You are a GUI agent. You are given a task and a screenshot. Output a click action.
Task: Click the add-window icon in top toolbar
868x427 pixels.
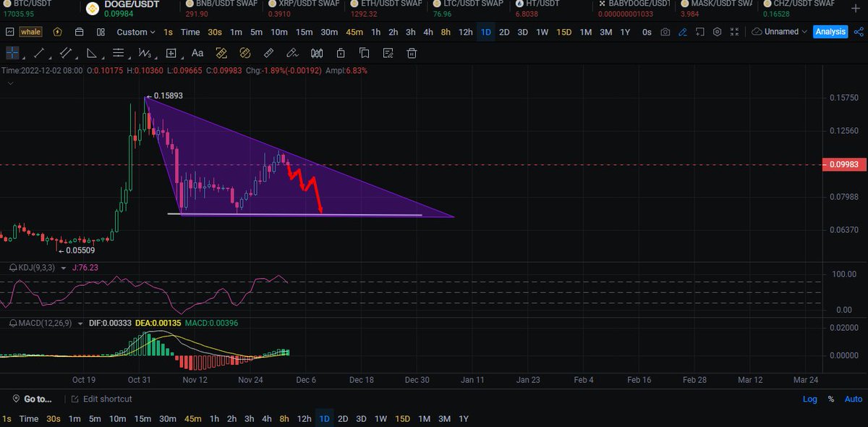pyautogui.click(x=699, y=32)
